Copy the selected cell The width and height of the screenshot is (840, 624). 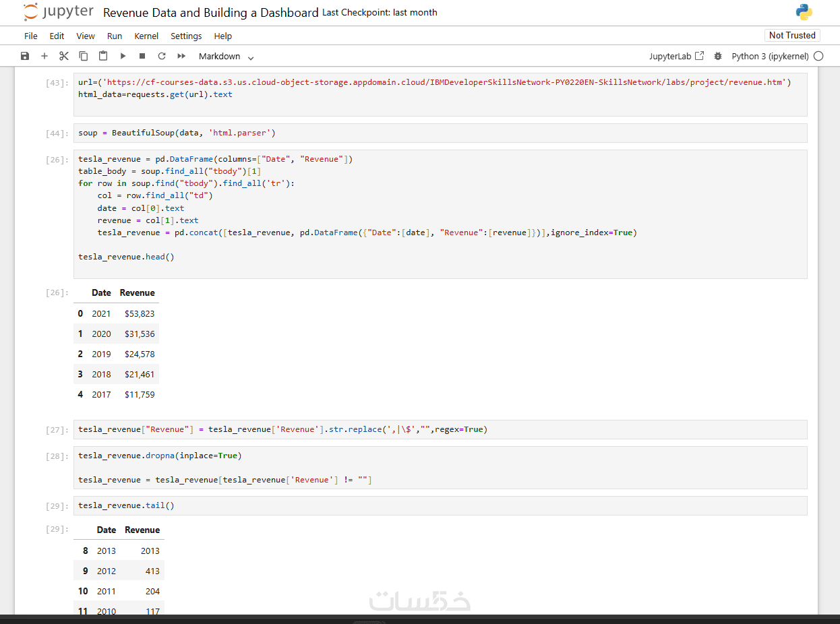(x=84, y=57)
